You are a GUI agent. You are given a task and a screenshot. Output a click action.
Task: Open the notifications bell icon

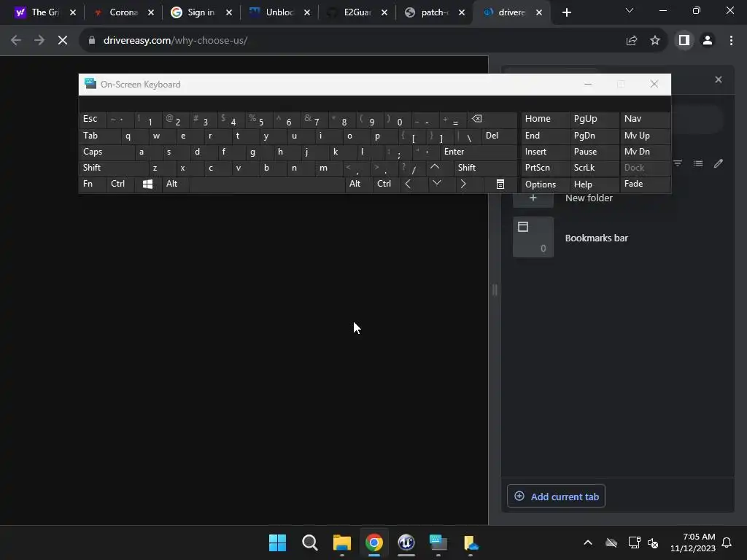(x=727, y=542)
